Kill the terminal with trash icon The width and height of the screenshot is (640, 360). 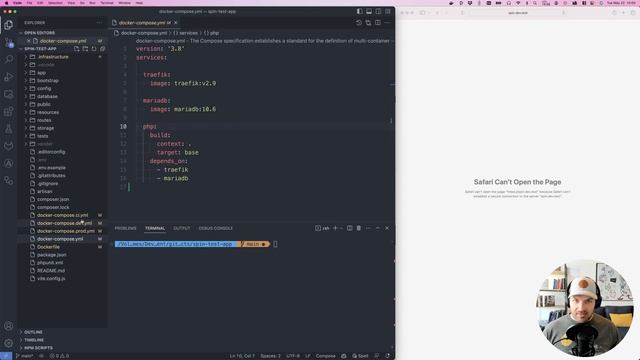(359, 228)
